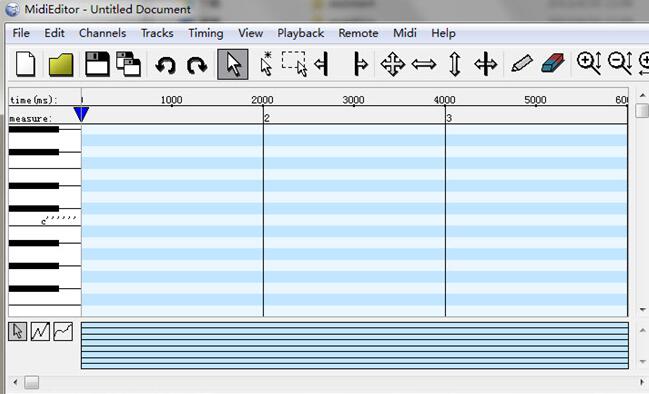The width and height of the screenshot is (649, 394).
Task: Open the Help menu
Action: [x=443, y=33]
